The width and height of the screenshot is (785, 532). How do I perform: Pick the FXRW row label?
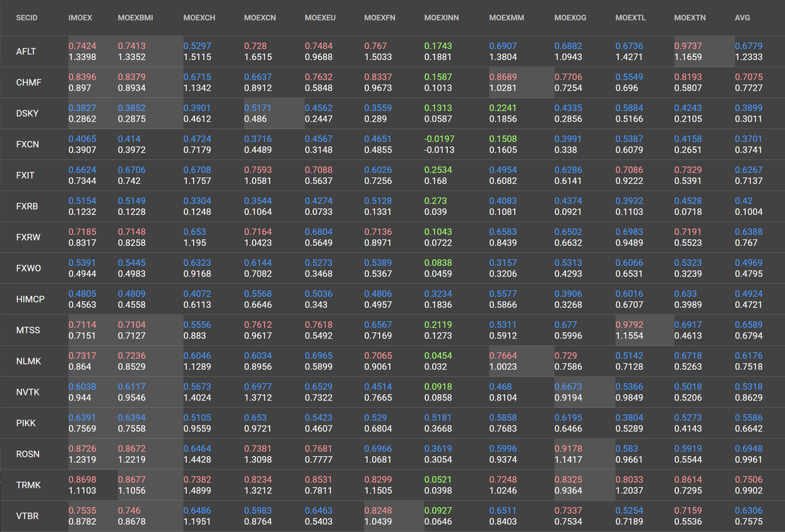coord(28,237)
